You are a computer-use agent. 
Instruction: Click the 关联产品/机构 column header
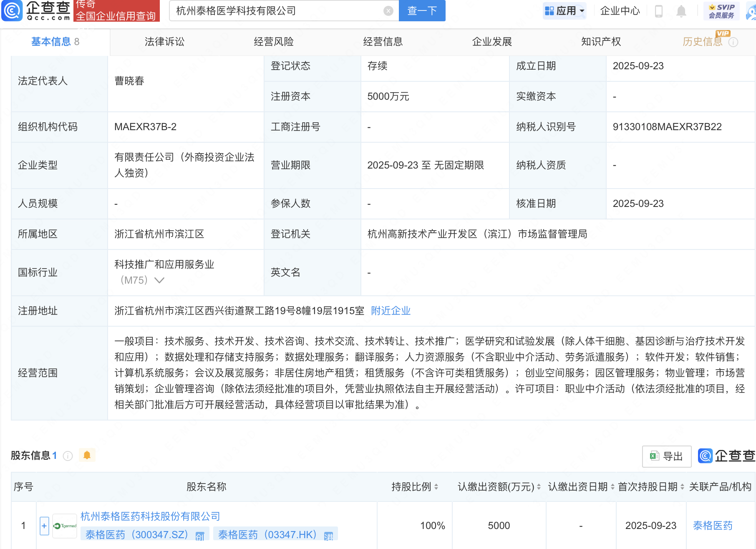click(720, 487)
